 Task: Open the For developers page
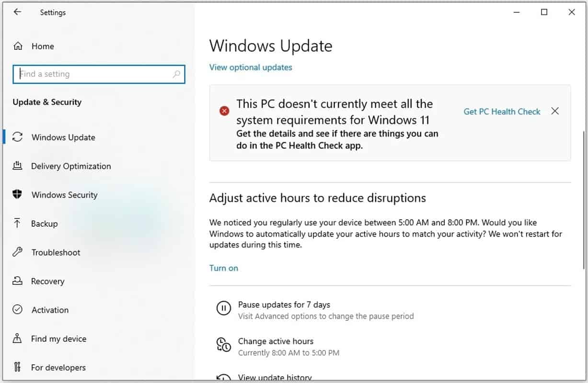pyautogui.click(x=58, y=368)
